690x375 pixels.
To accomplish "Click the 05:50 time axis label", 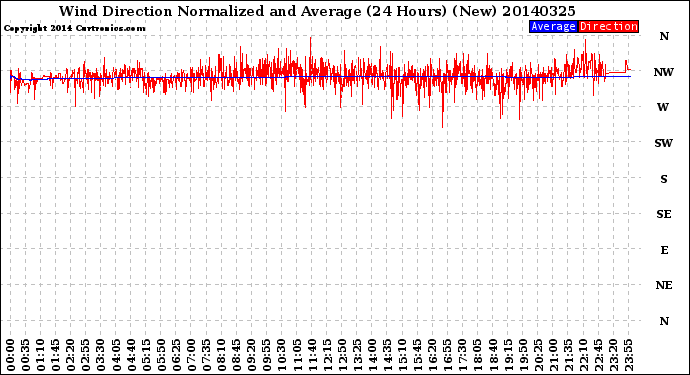I will (x=161, y=355).
